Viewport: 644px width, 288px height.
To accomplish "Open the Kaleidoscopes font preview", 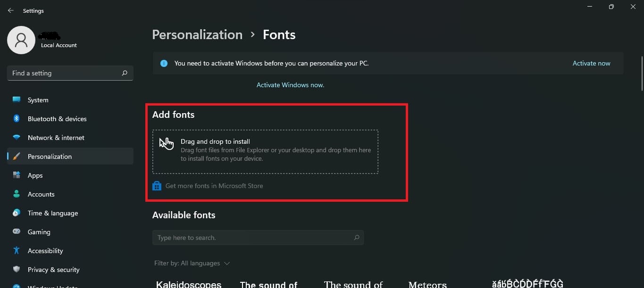I will coord(188,283).
